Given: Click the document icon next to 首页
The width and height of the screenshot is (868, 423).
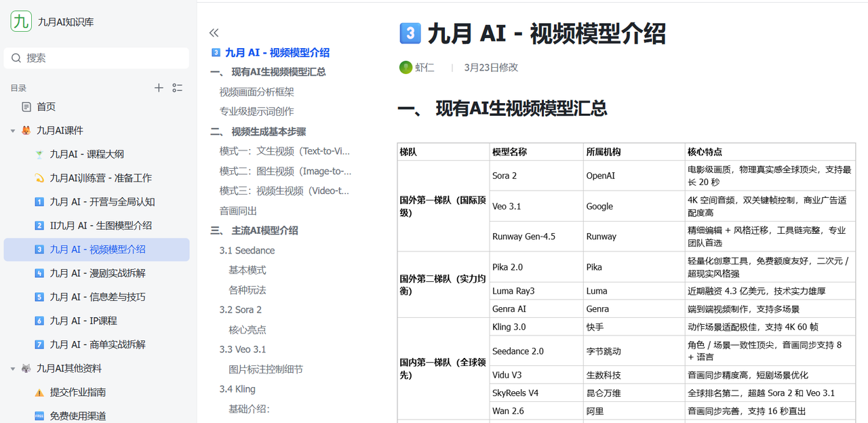Looking at the screenshot, I should click(x=26, y=106).
